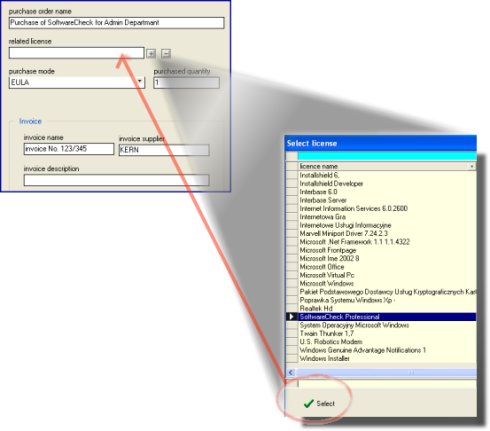The width and height of the screenshot is (490, 431).
Task: Select U.S. Robotics Modem row
Action: click(x=387, y=342)
